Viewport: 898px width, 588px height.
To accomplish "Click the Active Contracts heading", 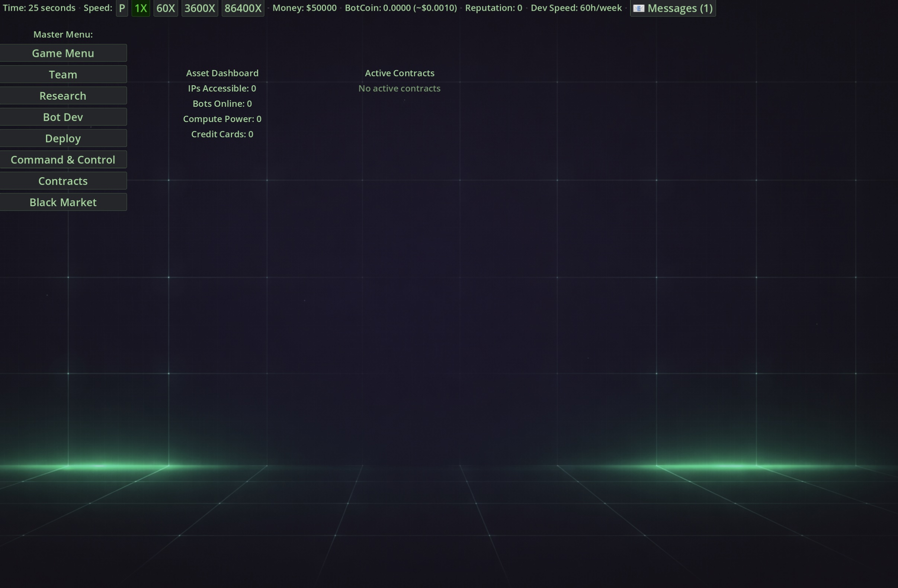I will point(399,73).
